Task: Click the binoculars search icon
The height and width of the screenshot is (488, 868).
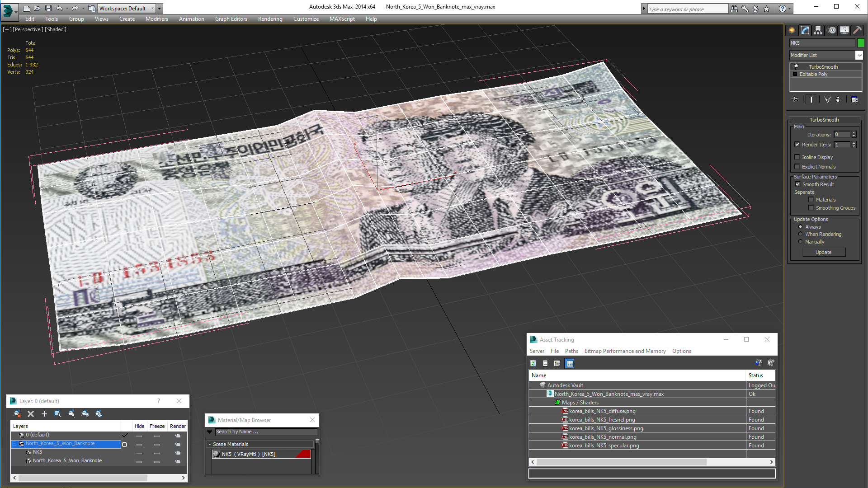Action: click(734, 9)
